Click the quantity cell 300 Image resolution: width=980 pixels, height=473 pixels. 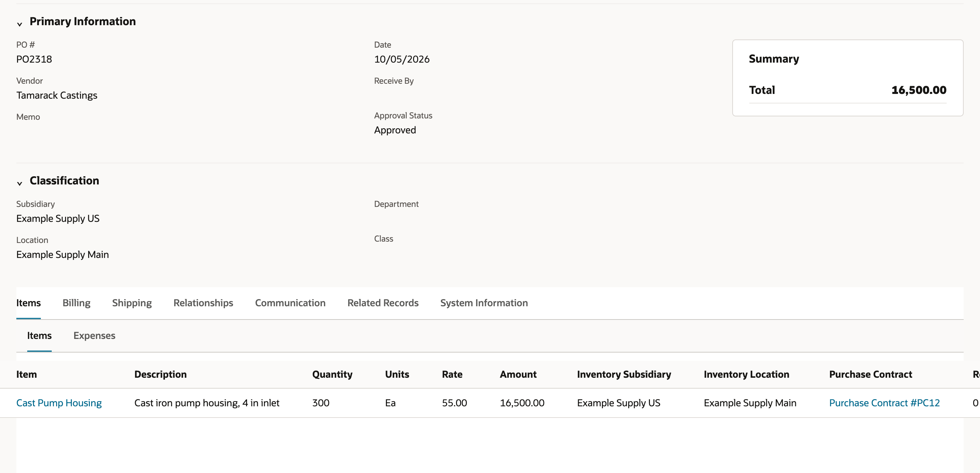pos(321,403)
